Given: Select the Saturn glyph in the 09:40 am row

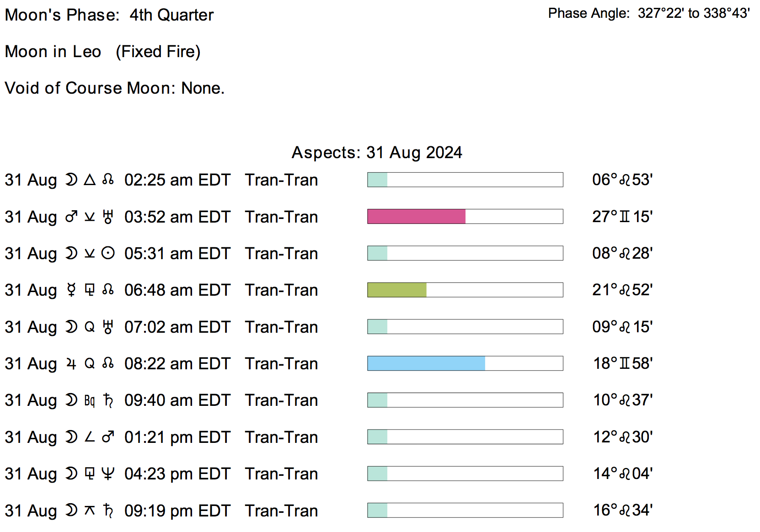Looking at the screenshot, I should (x=108, y=400).
